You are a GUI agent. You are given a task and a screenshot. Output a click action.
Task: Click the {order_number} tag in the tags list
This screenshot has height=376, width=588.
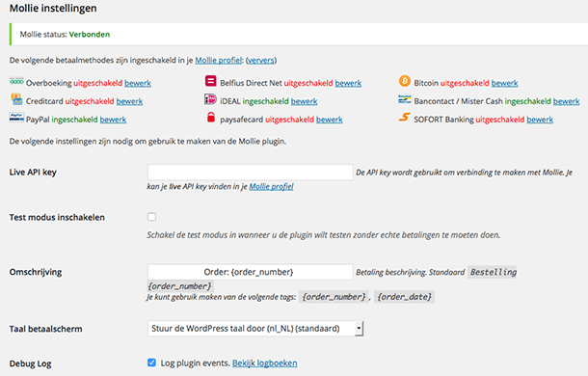334,297
